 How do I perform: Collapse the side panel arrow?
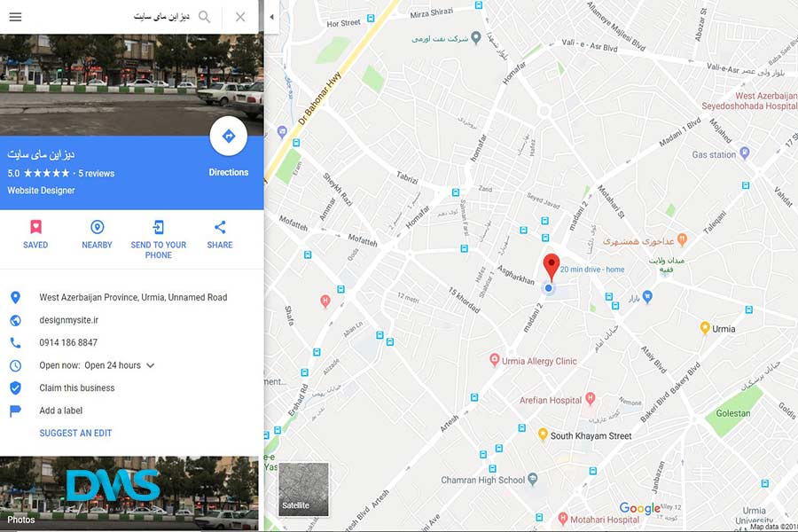(272, 17)
